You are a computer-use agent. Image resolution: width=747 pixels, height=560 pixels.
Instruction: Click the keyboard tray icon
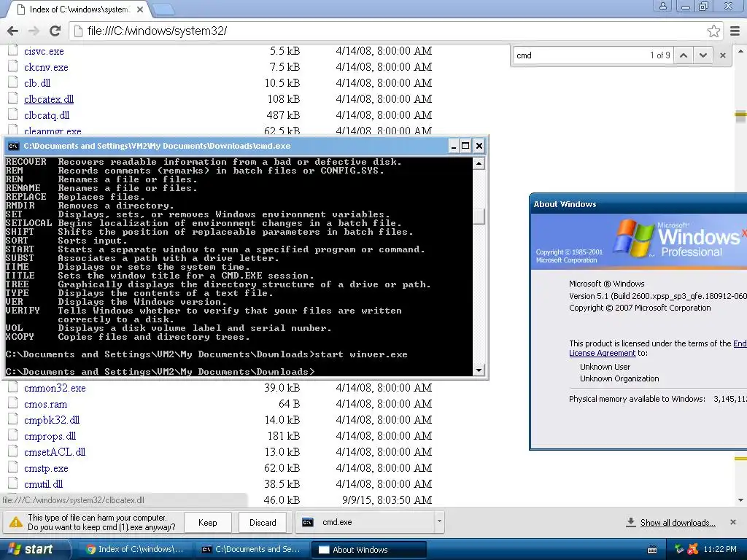652,550
